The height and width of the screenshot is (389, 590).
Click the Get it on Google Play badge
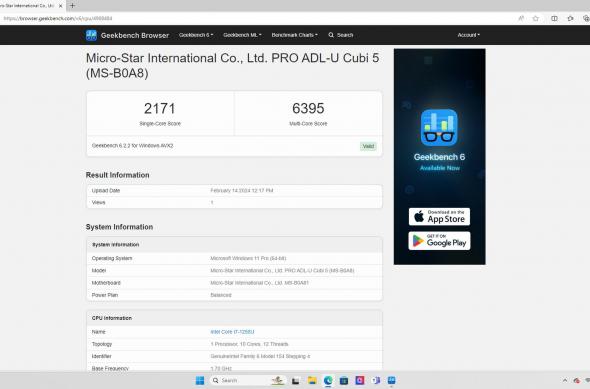(x=439, y=241)
